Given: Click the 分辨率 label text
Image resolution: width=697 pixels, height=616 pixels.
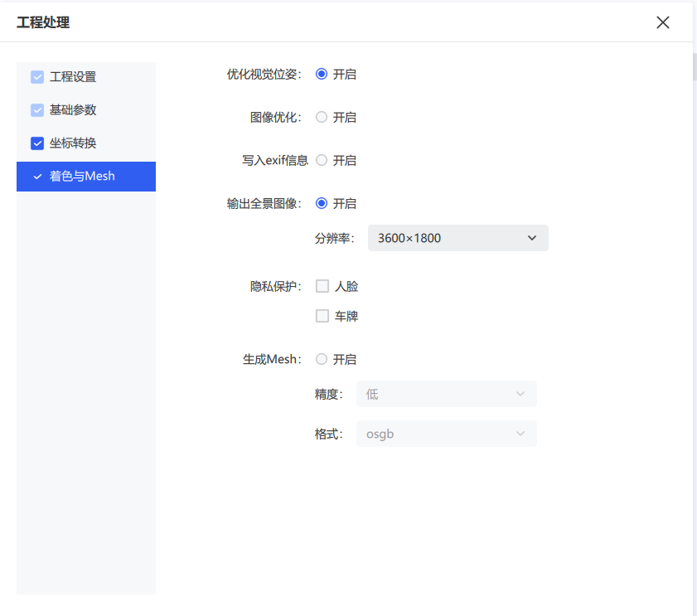Looking at the screenshot, I should tap(334, 239).
